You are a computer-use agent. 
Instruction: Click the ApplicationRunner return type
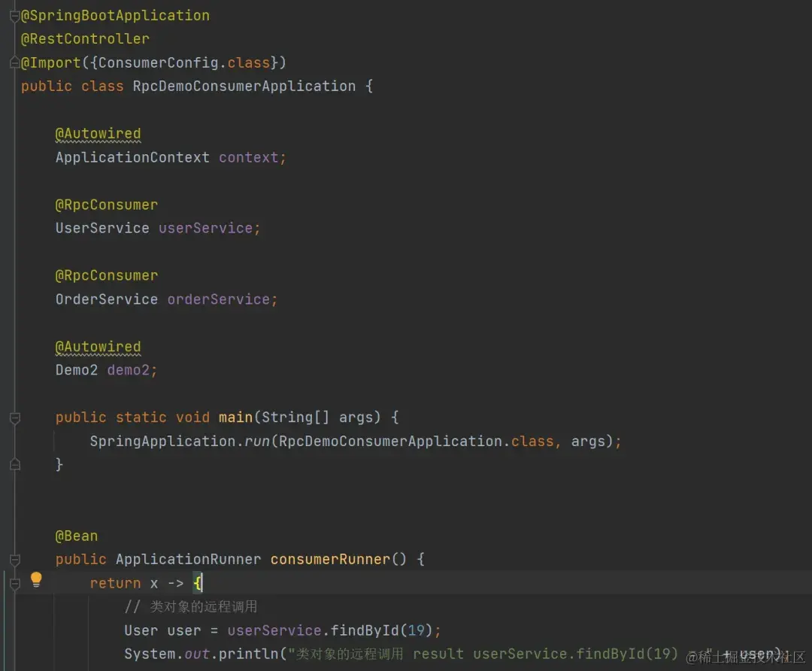[189, 560]
